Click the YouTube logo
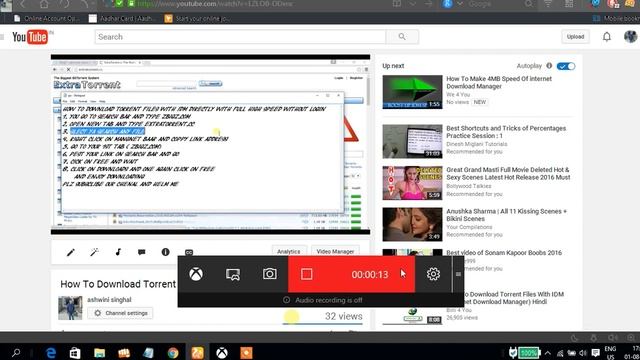Screen dimensions: 640x360 (x=30, y=37)
